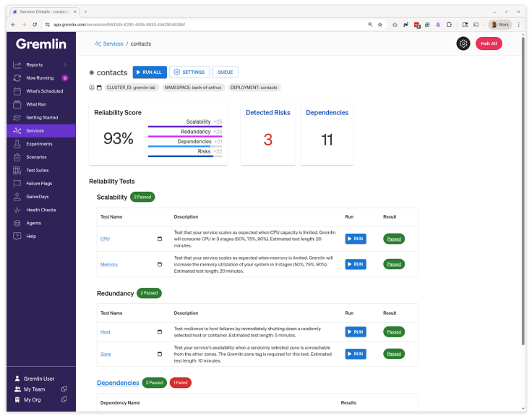This screenshot has height=419, width=532.
Task: Click the calendar icon for Zone test
Action: [160, 354]
